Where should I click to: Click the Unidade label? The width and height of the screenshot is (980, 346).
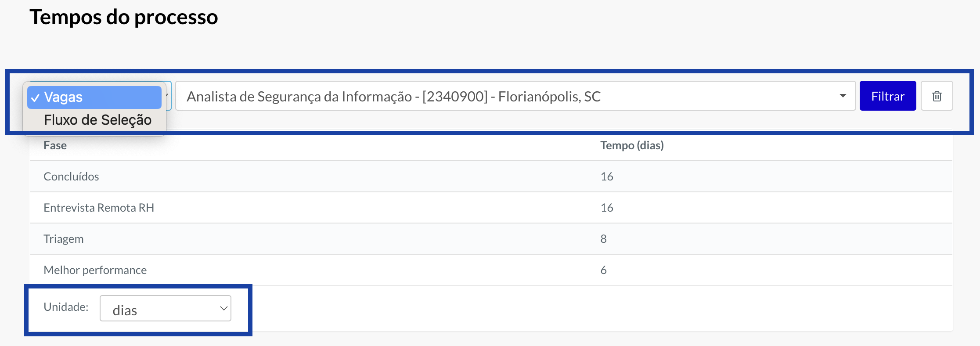tap(66, 307)
